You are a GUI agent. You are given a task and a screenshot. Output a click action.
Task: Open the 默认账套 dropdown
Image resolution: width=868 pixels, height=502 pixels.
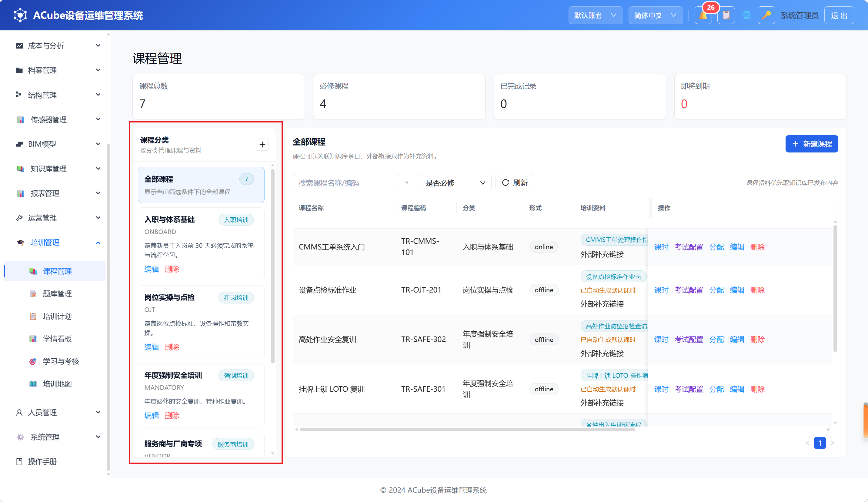595,15
